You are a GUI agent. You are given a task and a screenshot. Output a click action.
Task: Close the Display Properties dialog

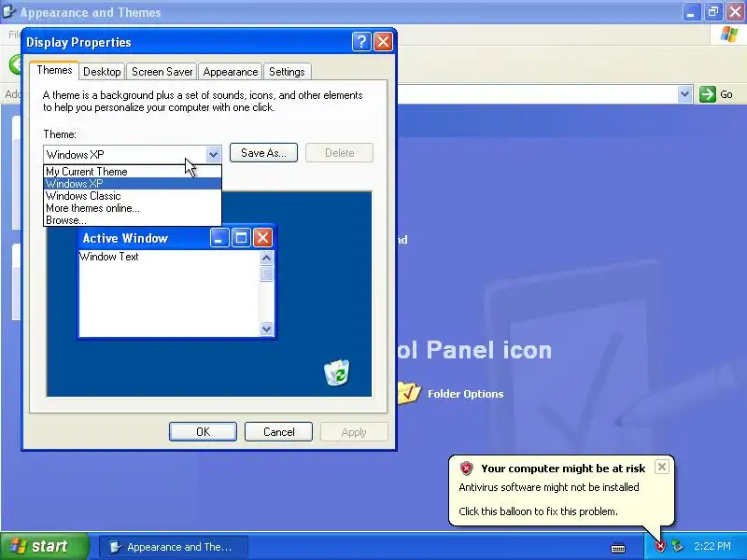coord(383,42)
